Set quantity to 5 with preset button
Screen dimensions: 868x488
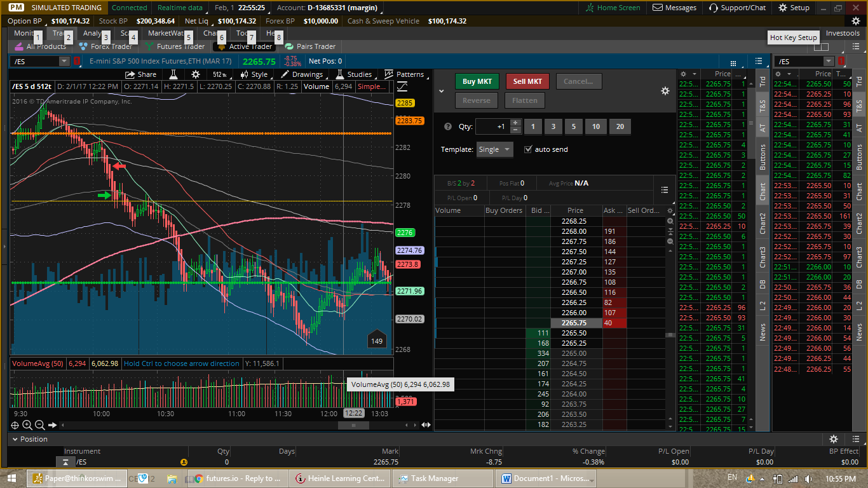pos(573,126)
